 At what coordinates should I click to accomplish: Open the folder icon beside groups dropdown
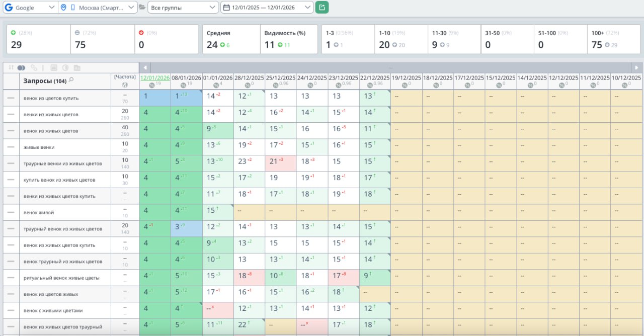(x=142, y=8)
